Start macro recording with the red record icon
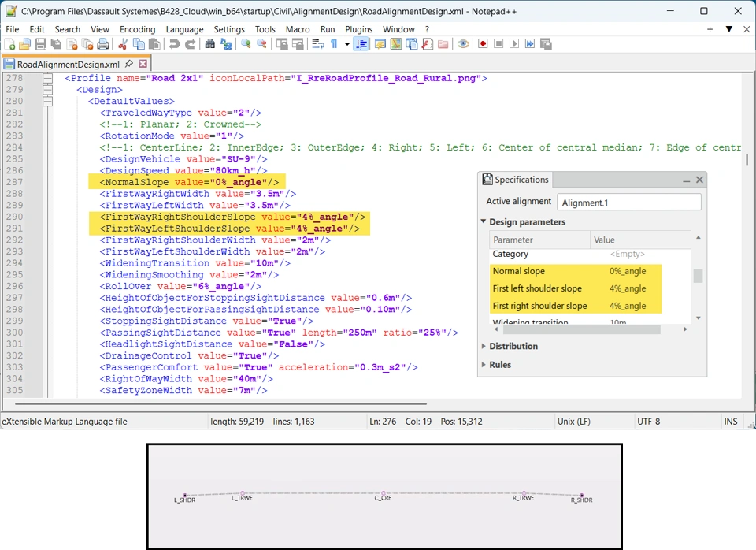This screenshot has height=550, width=756. click(483, 44)
